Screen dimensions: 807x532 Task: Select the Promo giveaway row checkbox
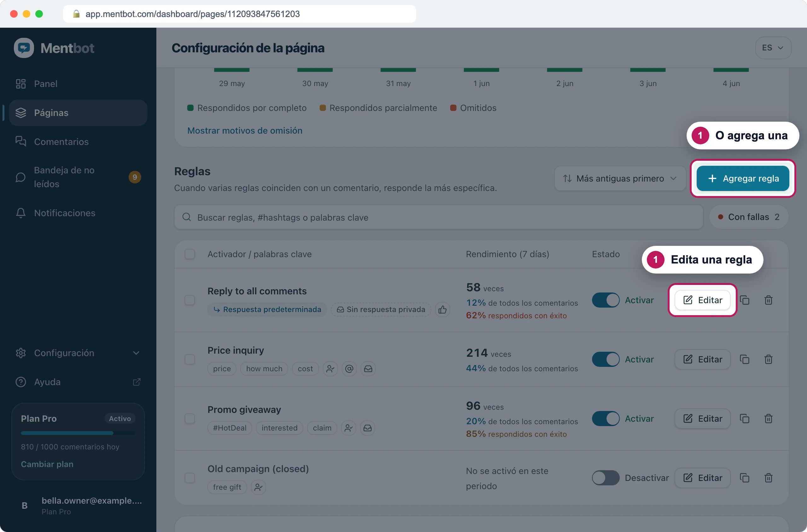point(190,419)
